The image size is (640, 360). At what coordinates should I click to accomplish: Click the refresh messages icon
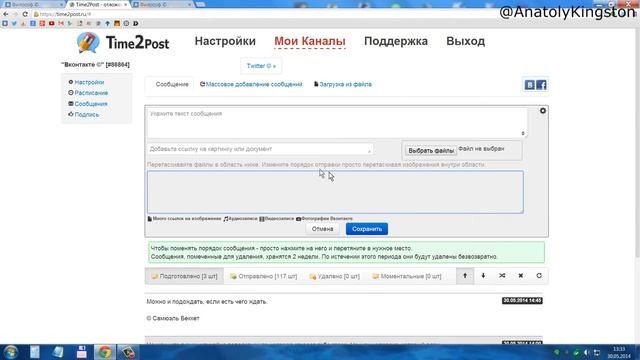point(539,276)
